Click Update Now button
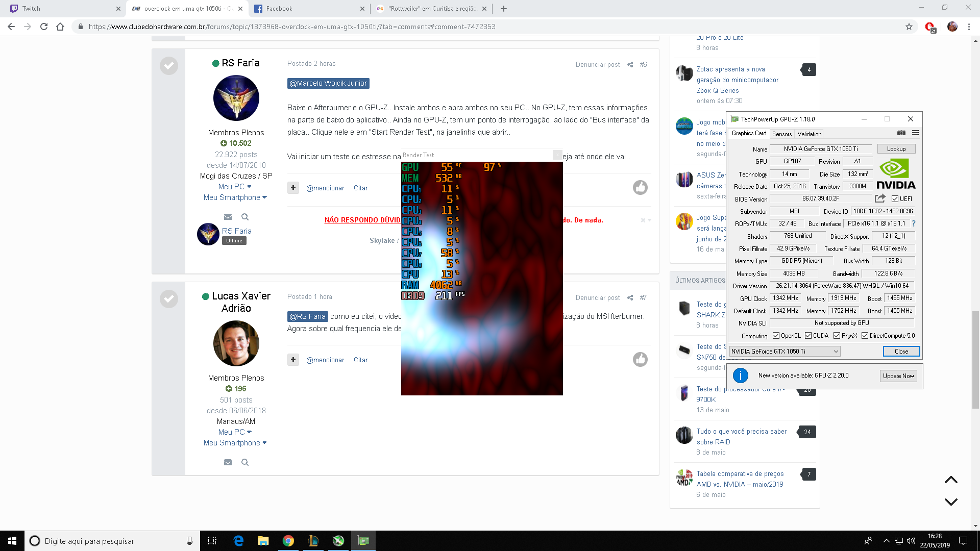The height and width of the screenshot is (551, 980). pyautogui.click(x=898, y=376)
